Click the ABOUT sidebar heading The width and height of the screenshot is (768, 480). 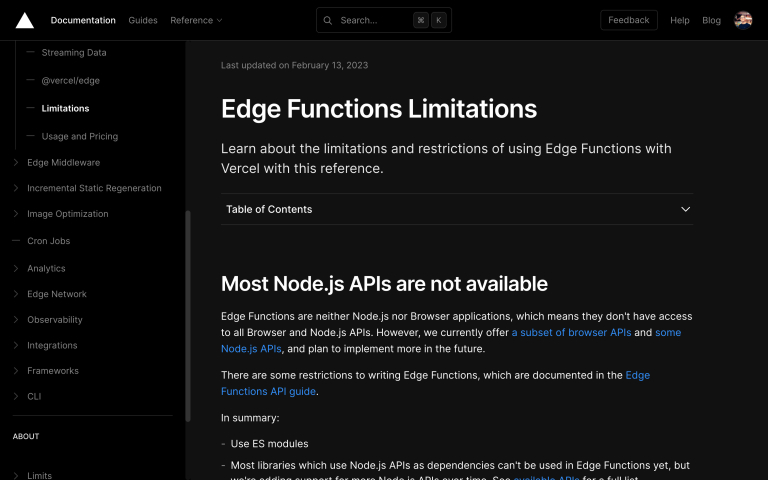tap(26, 436)
